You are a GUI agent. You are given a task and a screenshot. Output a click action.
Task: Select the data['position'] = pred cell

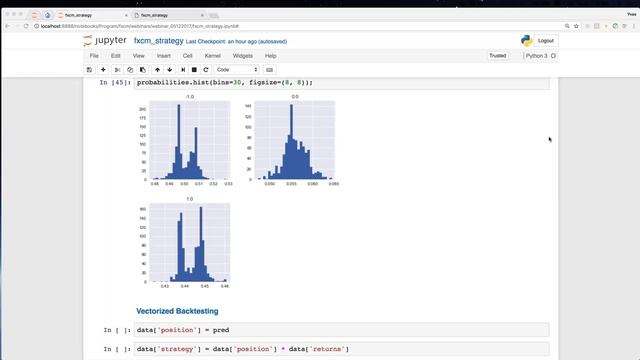(342, 330)
